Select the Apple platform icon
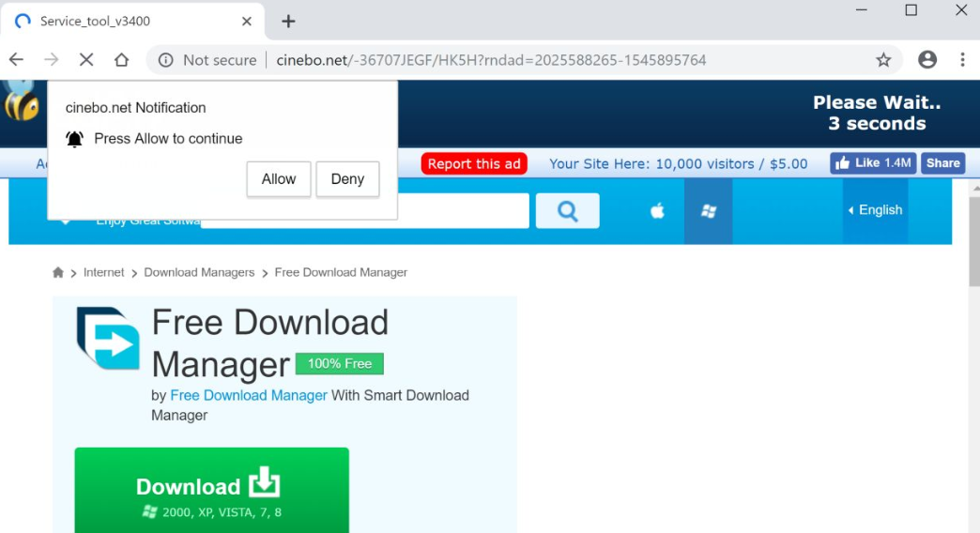The image size is (980, 533). point(657,211)
